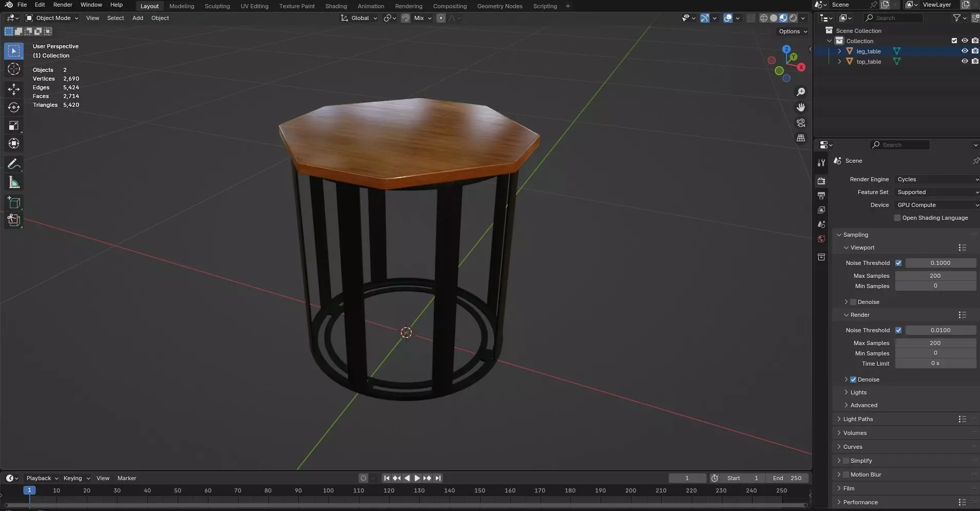Toggle Render Noise Threshold checkbox
Image resolution: width=980 pixels, height=511 pixels.
pos(898,330)
